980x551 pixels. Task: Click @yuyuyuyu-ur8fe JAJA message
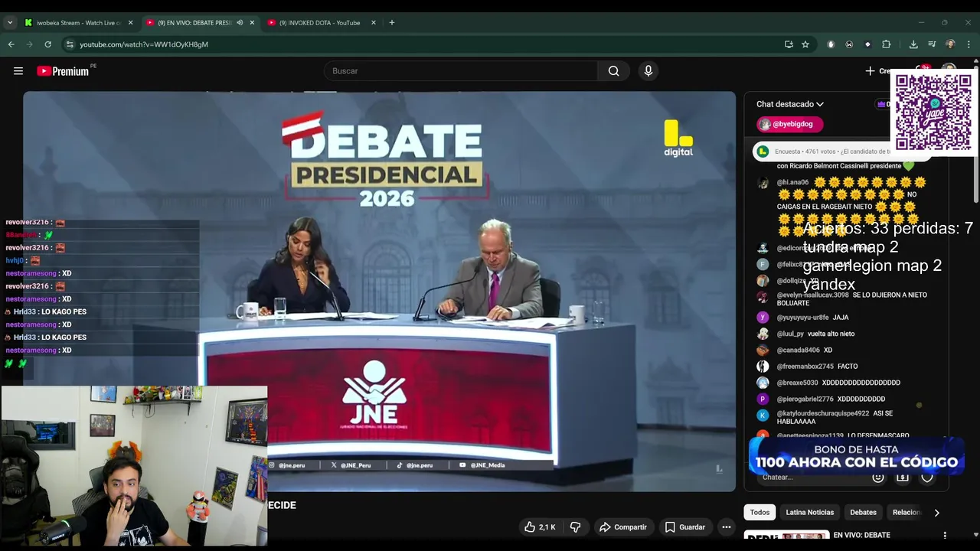[840, 318]
